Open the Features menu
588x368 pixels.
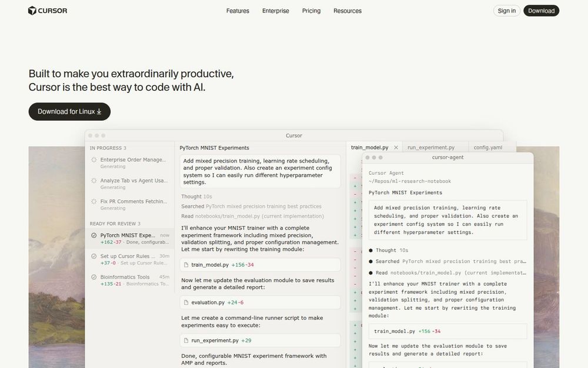tap(238, 11)
